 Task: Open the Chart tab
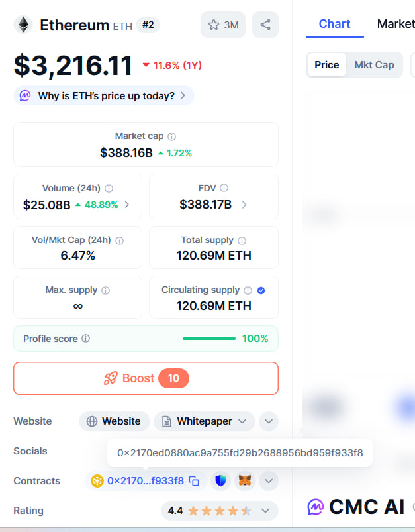334,24
